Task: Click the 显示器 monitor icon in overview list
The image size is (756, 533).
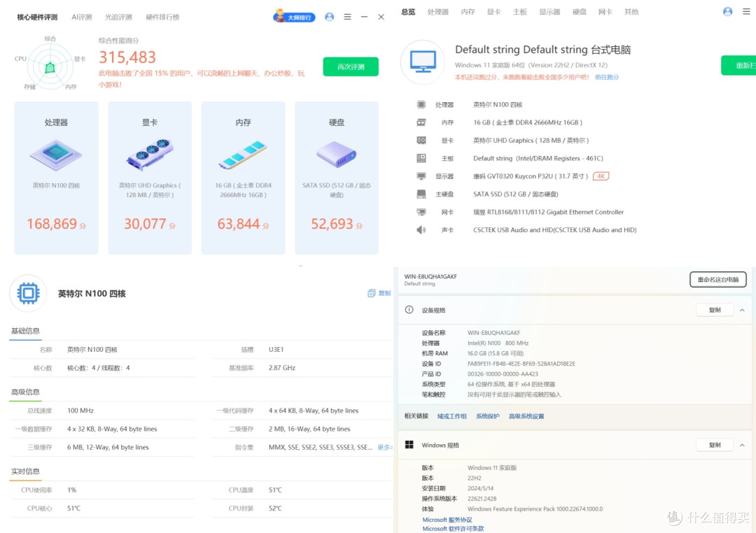Action: pos(421,176)
